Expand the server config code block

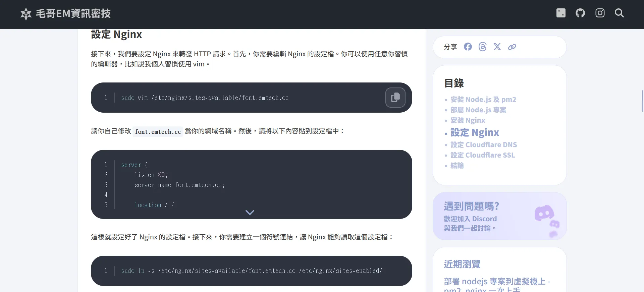250,212
